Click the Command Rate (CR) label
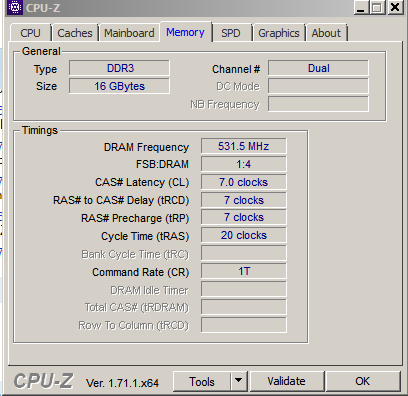 pyautogui.click(x=141, y=272)
